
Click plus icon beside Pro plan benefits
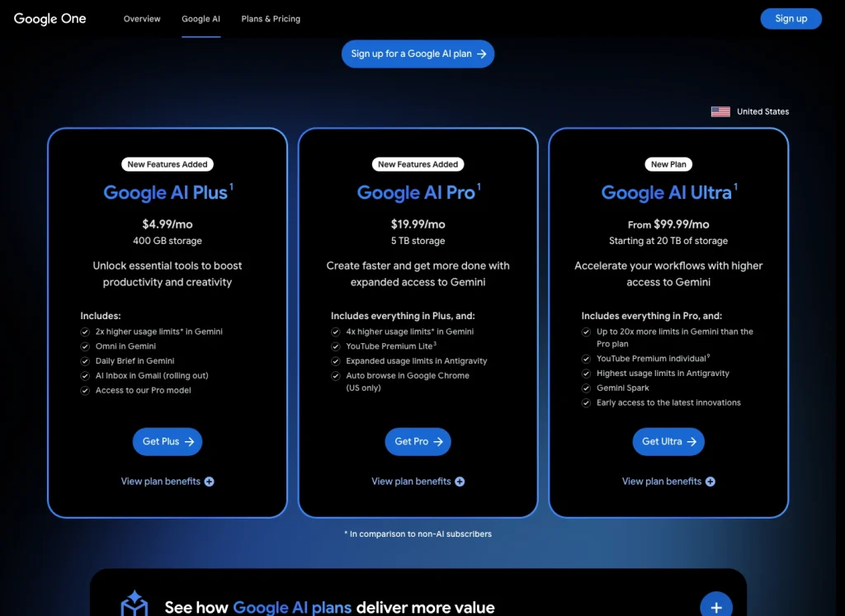coord(460,482)
